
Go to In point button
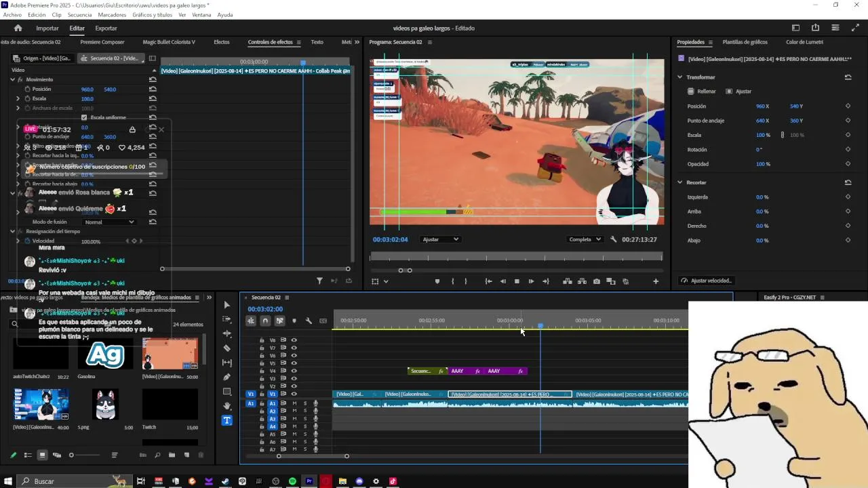coord(488,281)
